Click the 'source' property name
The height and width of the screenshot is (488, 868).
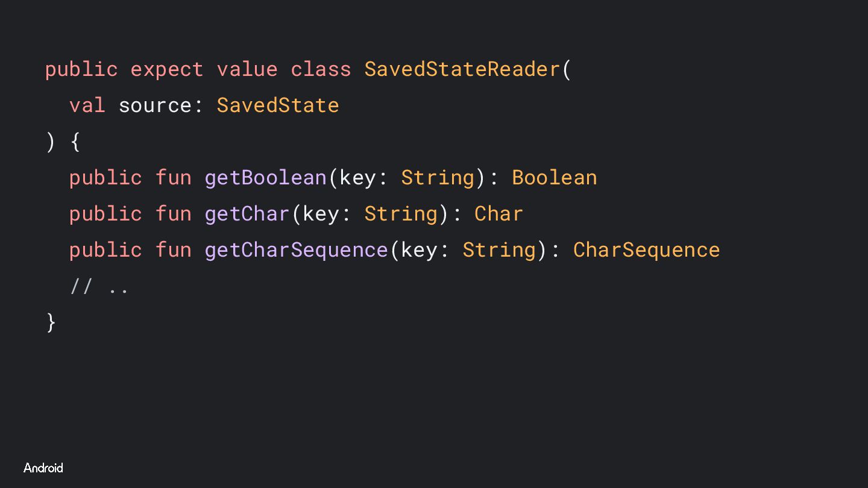[x=155, y=105]
